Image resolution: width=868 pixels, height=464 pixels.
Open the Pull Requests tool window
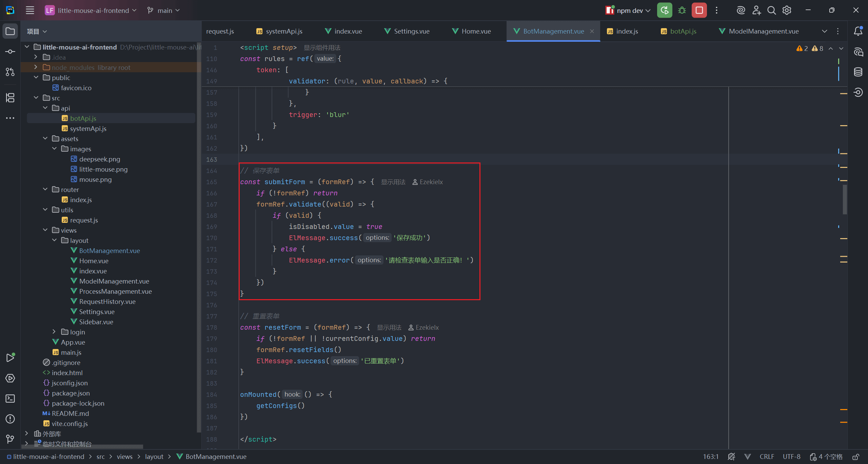click(x=10, y=72)
